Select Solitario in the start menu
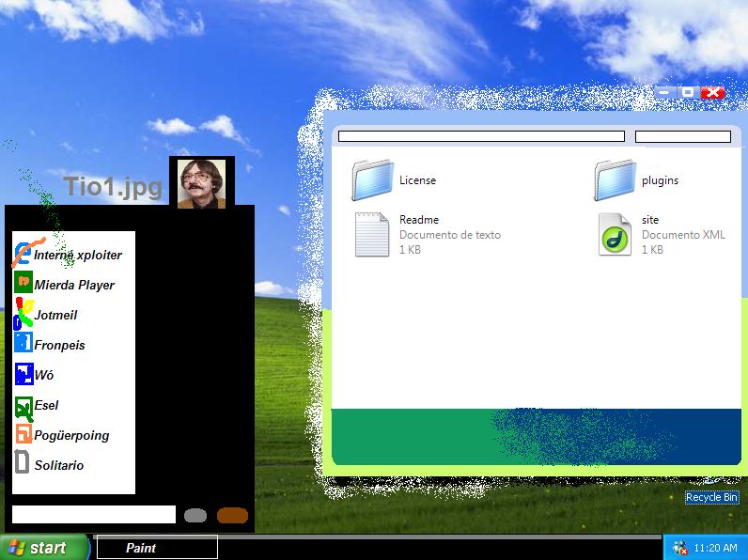This screenshot has height=560, width=748. tap(59, 465)
